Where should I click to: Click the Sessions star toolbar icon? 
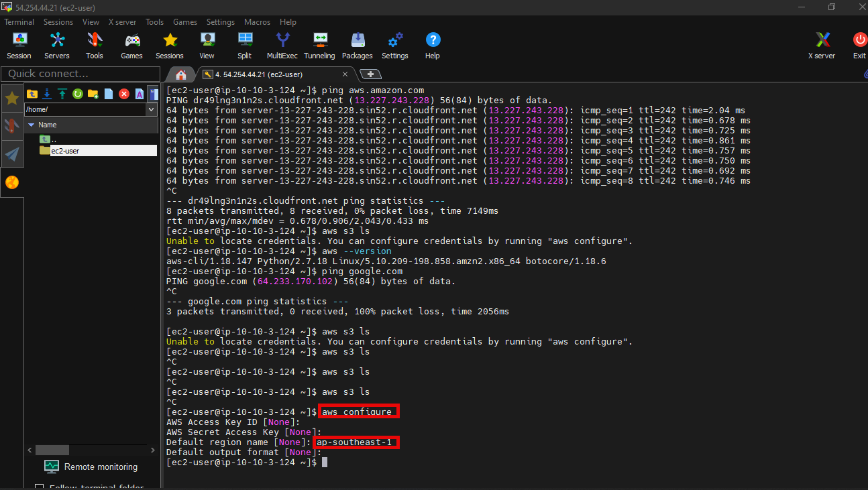[x=170, y=46]
